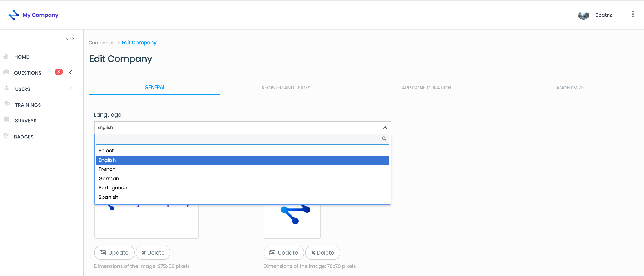
Task: Click the red badge showing 3 questions
Action: pos(59,72)
